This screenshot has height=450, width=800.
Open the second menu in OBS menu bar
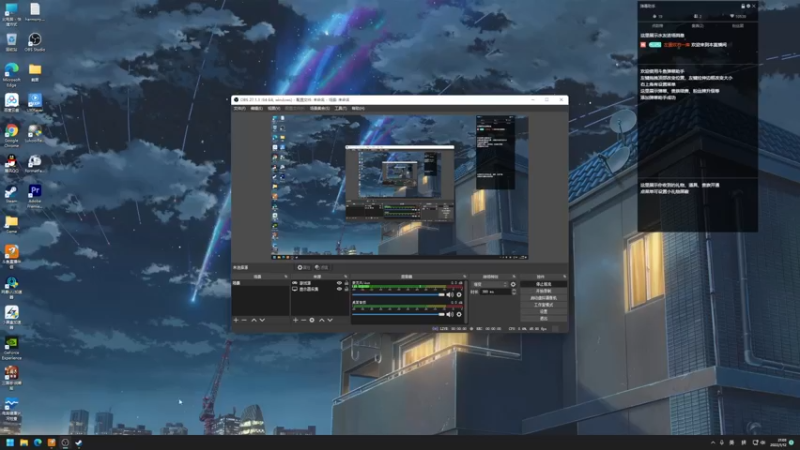(256, 108)
